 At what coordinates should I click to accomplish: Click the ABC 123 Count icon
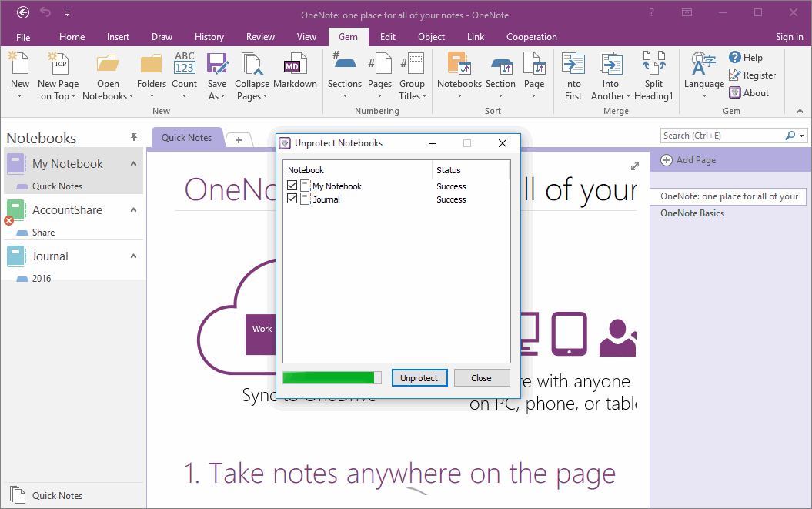(185, 63)
